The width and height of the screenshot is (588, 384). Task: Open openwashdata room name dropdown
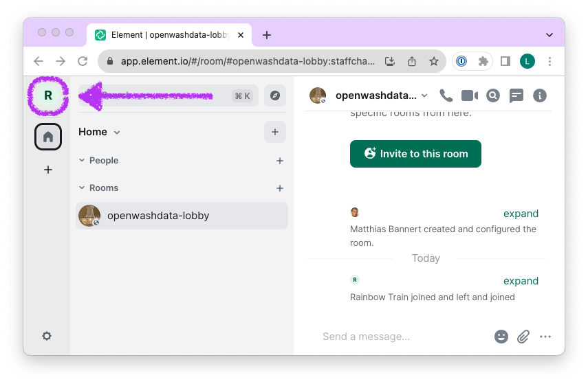pos(424,95)
